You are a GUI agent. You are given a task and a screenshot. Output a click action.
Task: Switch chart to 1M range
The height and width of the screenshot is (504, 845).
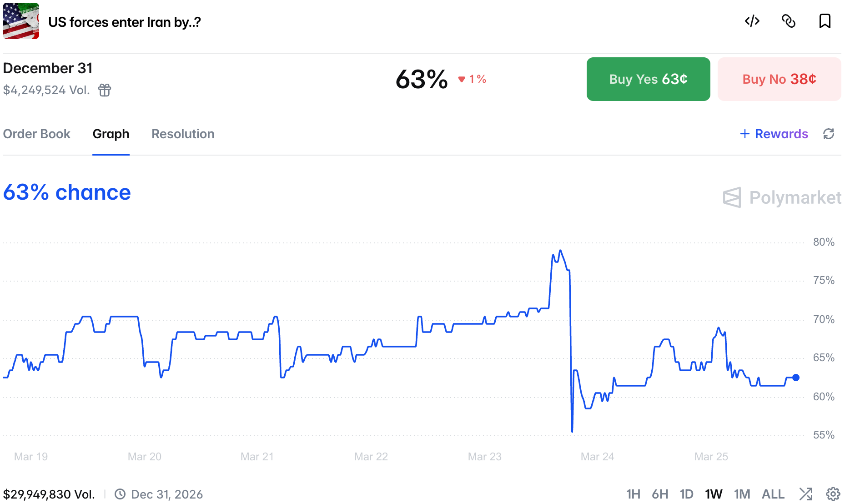742,494
